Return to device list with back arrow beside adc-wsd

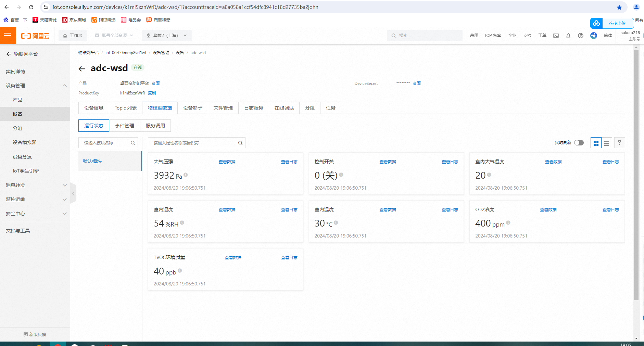[x=82, y=69]
